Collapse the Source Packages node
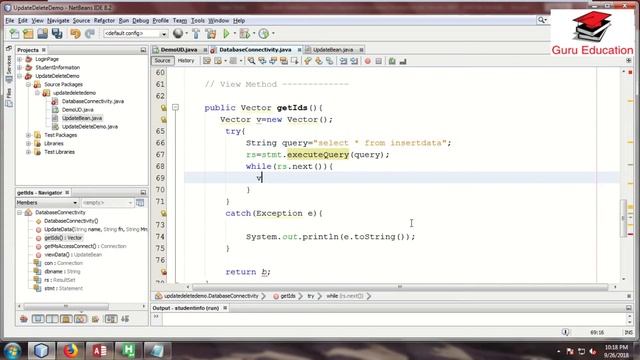The height and width of the screenshot is (360, 640). (x=28, y=84)
